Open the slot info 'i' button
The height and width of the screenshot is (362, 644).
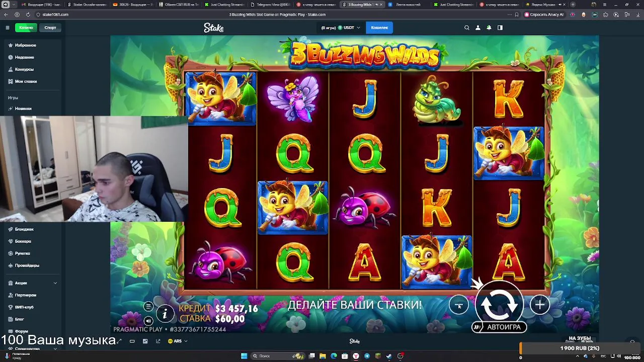click(165, 314)
